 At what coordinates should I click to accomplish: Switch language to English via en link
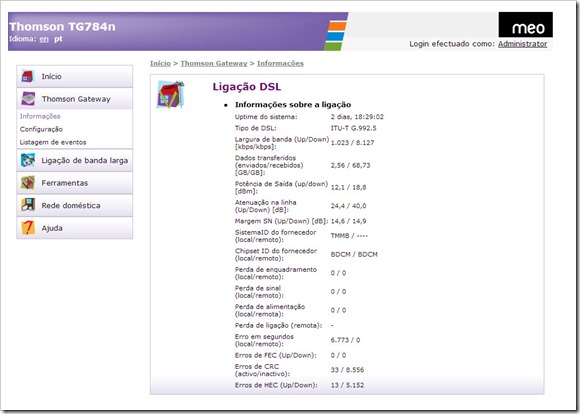click(x=44, y=39)
